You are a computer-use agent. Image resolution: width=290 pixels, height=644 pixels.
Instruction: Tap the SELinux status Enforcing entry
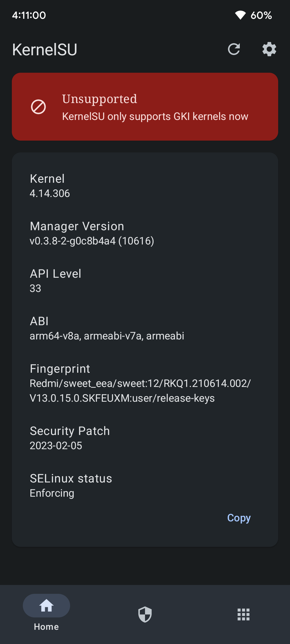pyautogui.click(x=71, y=486)
